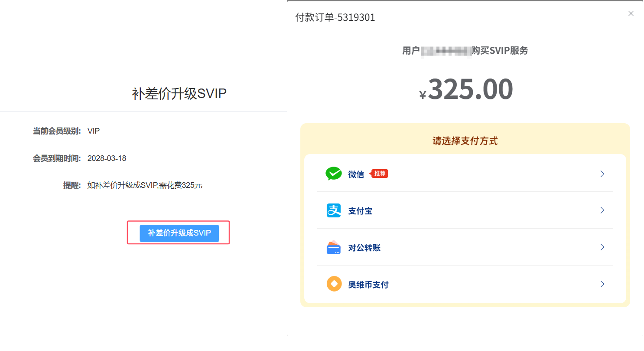Image resolution: width=644 pixels, height=351 pixels.
Task: Select 微信 as the payment method
Action: point(356,174)
